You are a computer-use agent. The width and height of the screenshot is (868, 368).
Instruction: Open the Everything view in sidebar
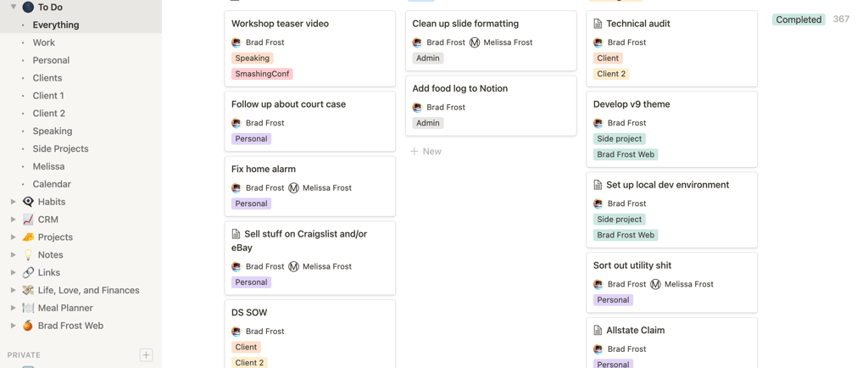tap(56, 25)
